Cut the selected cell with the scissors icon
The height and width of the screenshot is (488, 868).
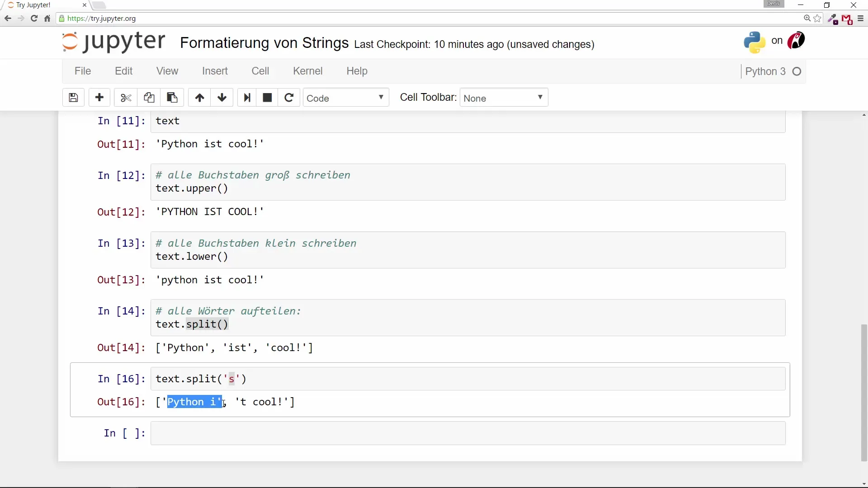126,98
